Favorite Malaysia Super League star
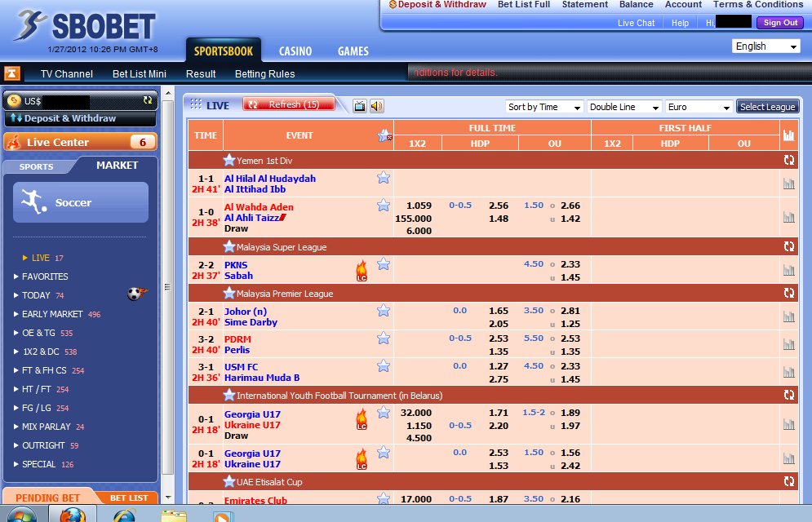812x522 pixels. (x=229, y=246)
